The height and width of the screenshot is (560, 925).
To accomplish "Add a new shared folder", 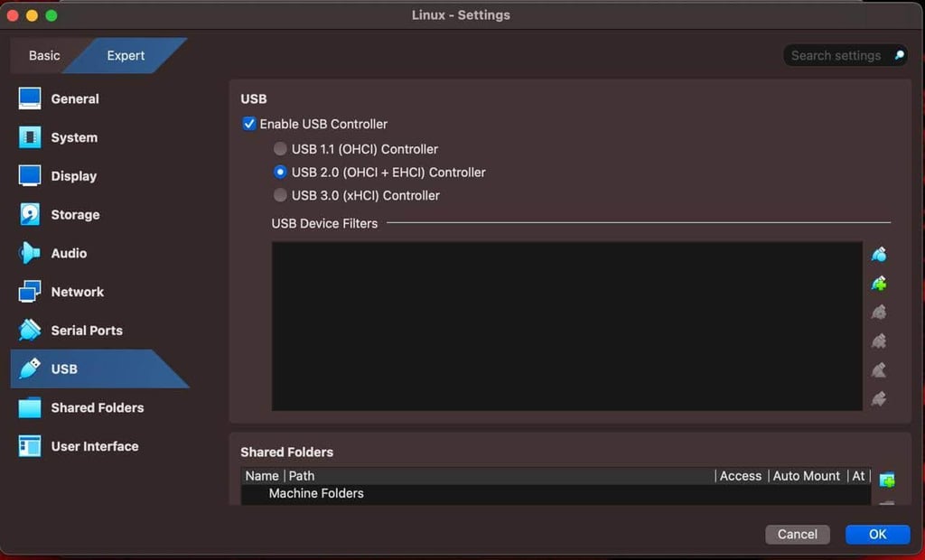I will tap(887, 480).
